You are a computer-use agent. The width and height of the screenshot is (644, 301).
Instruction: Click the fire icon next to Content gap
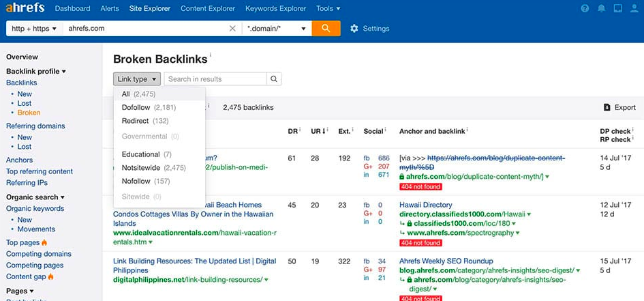51,276
